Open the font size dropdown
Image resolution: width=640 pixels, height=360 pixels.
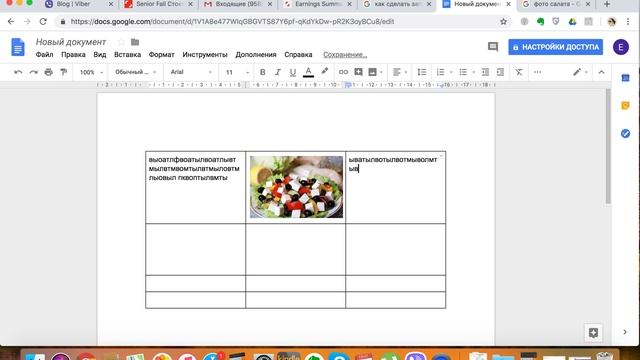tap(237, 72)
